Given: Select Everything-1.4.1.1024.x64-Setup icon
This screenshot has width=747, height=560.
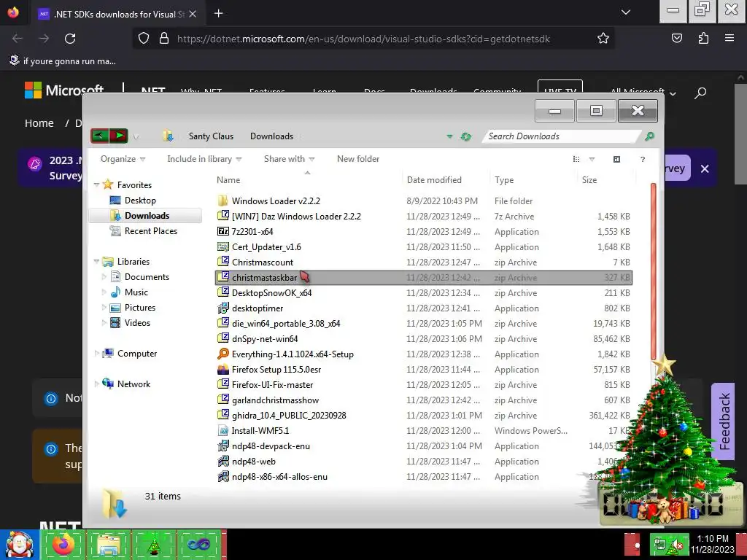Looking at the screenshot, I should [x=223, y=354].
